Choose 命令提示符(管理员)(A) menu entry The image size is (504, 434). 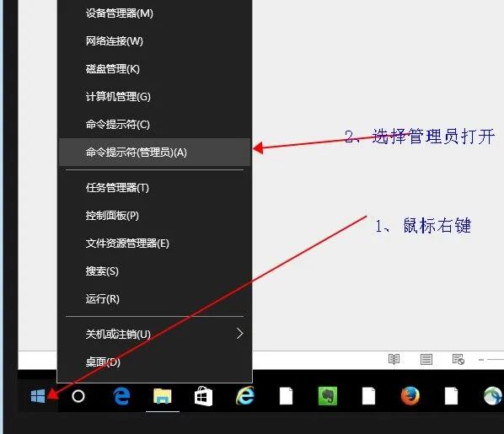154,152
